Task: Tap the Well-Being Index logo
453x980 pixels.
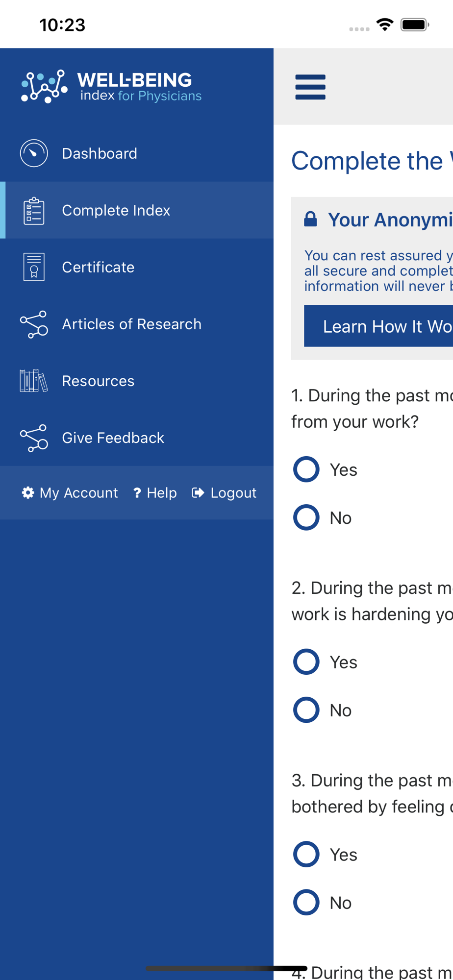Action: tap(112, 86)
